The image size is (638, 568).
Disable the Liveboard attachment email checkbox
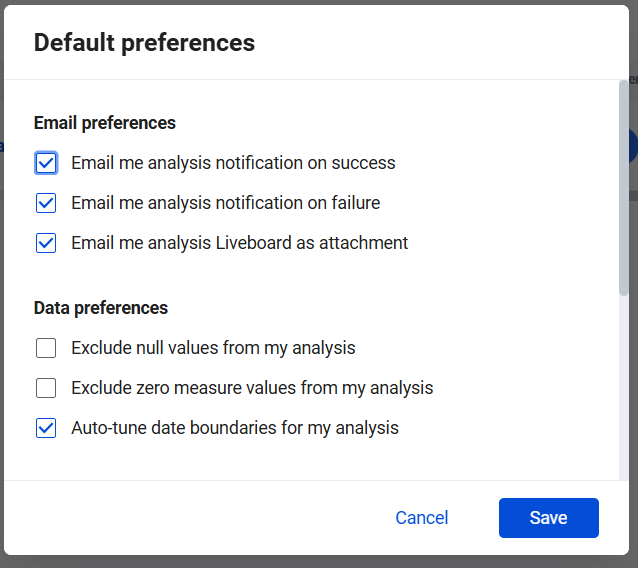pos(46,243)
